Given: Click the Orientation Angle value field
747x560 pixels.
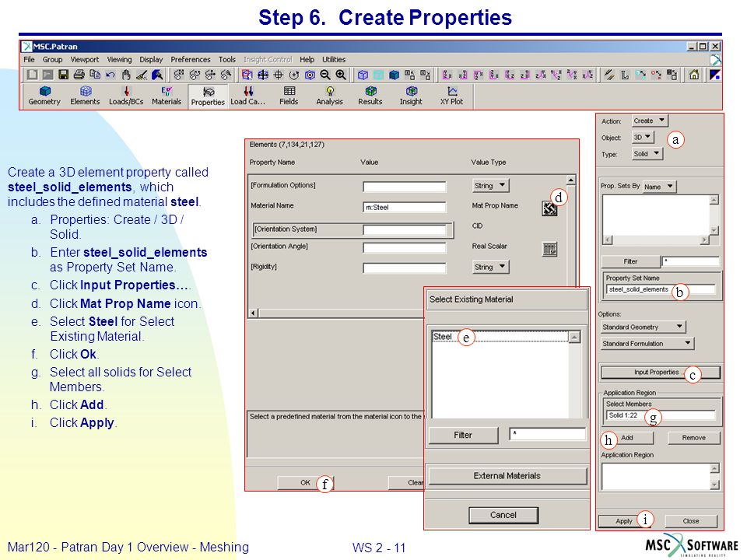Looking at the screenshot, I should coord(405,247).
